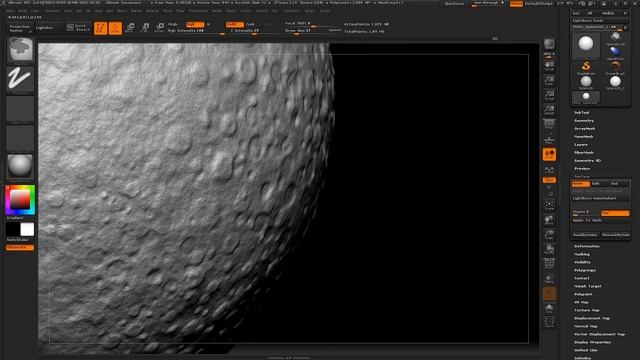This screenshot has height=360, width=640.
Task: Toggle the Zsub sculpt mode
Action: coord(250,24)
